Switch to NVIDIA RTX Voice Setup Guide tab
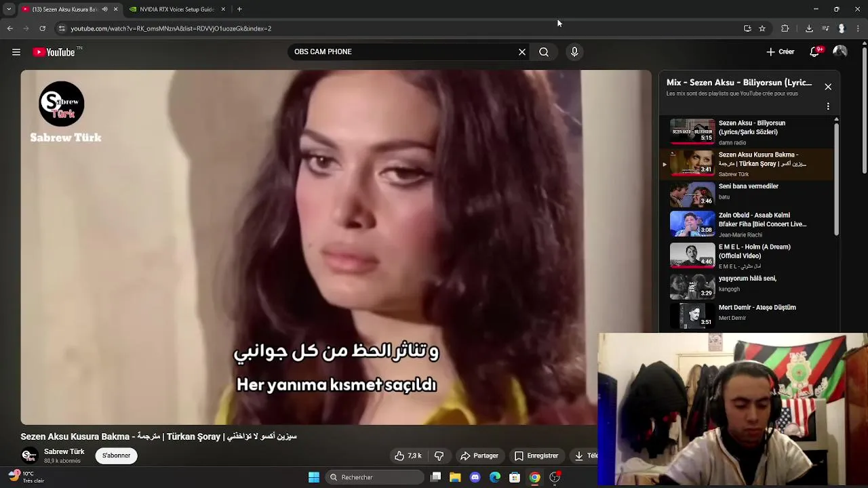 (177, 9)
